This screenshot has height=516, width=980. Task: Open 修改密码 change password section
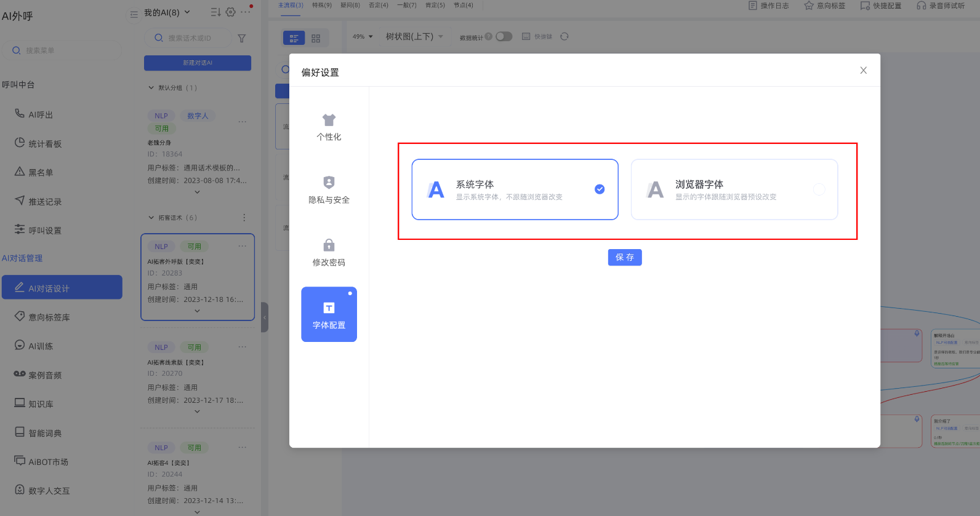[x=329, y=253]
